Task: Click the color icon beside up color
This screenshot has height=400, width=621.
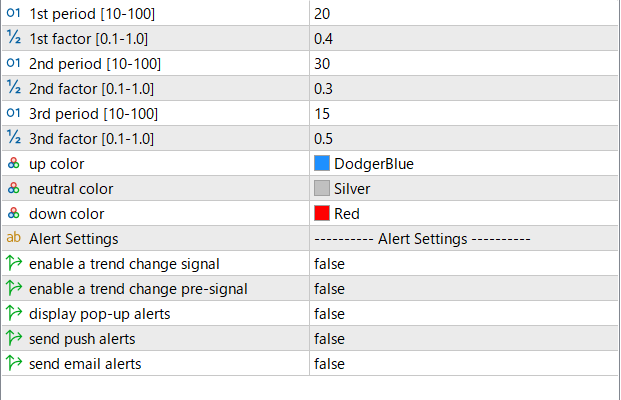Action: click(x=13, y=163)
